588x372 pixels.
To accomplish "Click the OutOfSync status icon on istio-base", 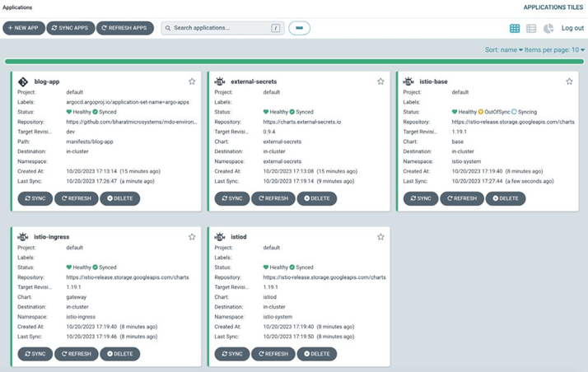I will coord(481,112).
